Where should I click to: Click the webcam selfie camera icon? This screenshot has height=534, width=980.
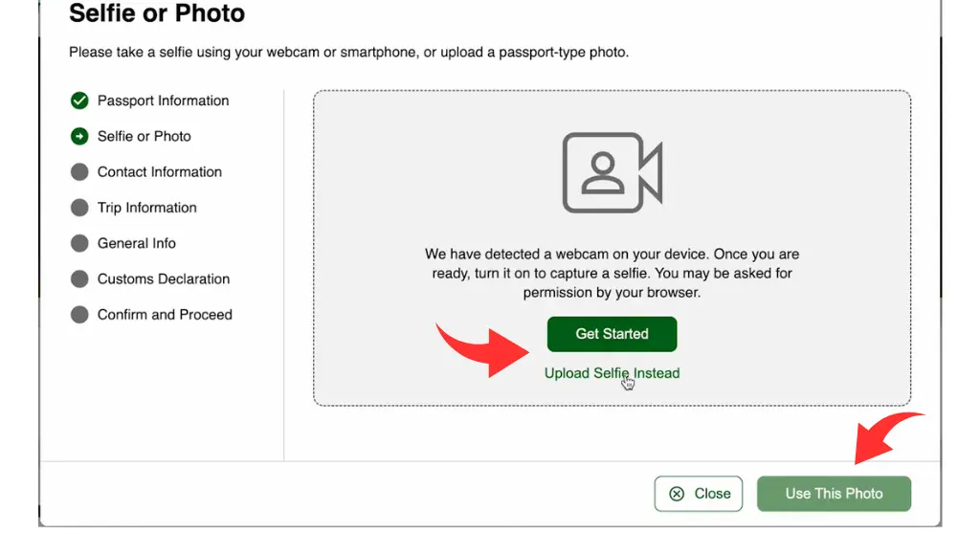click(612, 172)
